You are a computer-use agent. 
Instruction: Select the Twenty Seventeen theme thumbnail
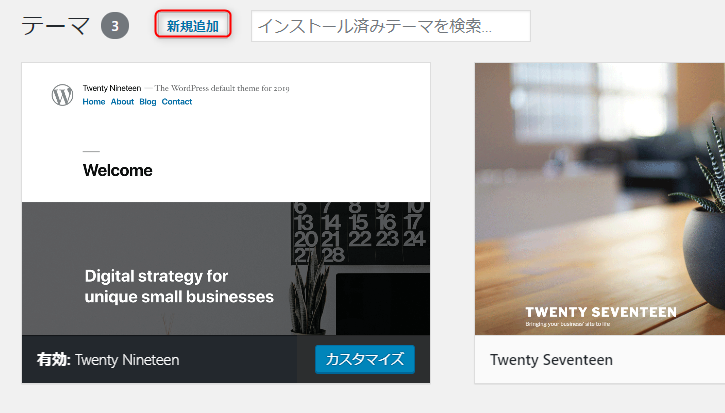tap(600, 199)
